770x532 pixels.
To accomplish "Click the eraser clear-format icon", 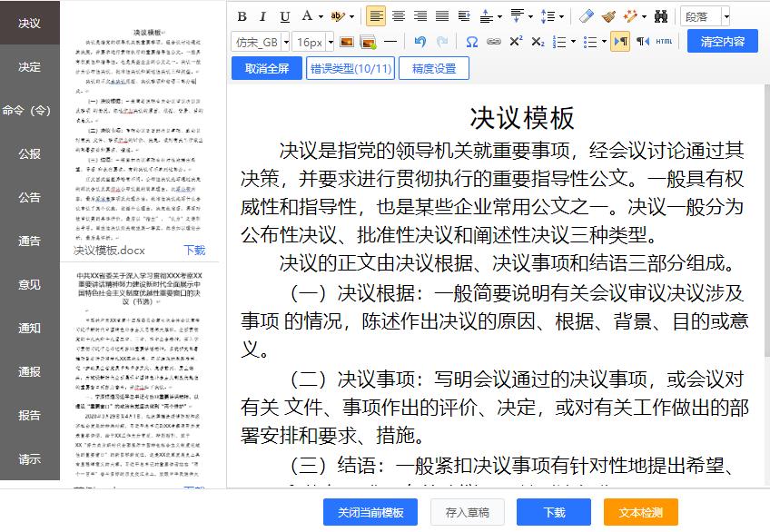I will [586, 16].
